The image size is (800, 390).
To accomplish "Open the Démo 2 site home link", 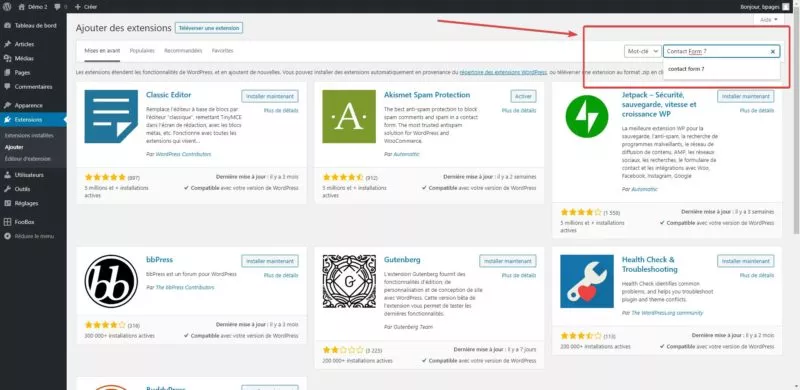I will point(33,7).
